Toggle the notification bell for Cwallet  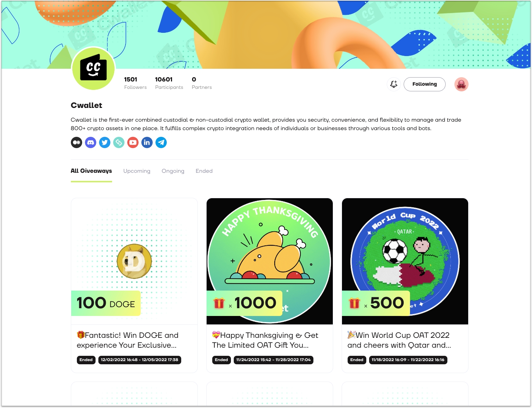pos(394,84)
